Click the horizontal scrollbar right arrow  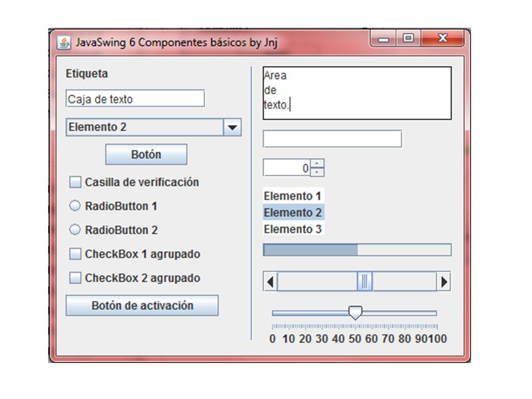[444, 282]
